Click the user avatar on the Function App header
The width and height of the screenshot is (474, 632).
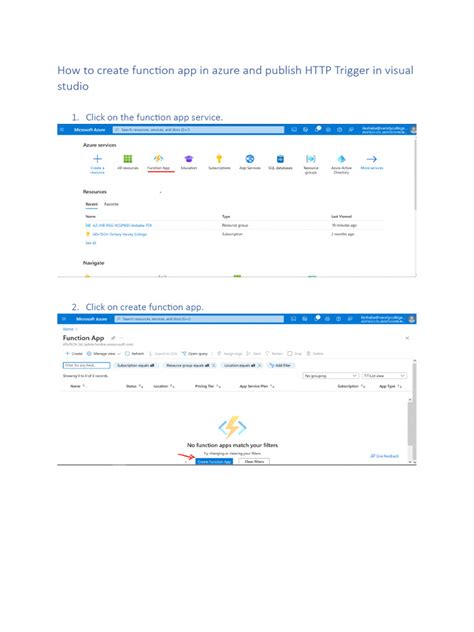pos(412,319)
